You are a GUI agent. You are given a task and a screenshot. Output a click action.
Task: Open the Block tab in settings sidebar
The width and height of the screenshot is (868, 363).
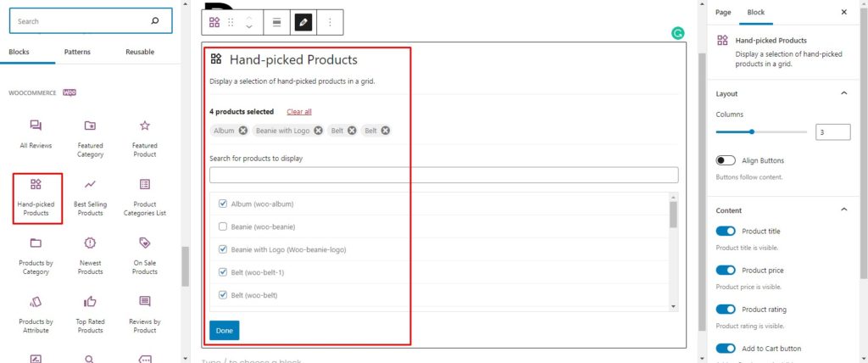pyautogui.click(x=755, y=12)
